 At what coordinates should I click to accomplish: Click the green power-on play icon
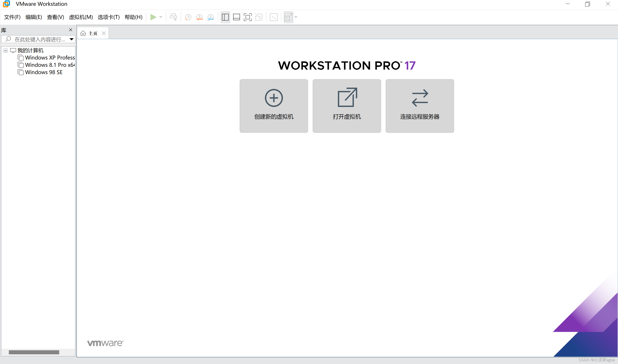153,17
